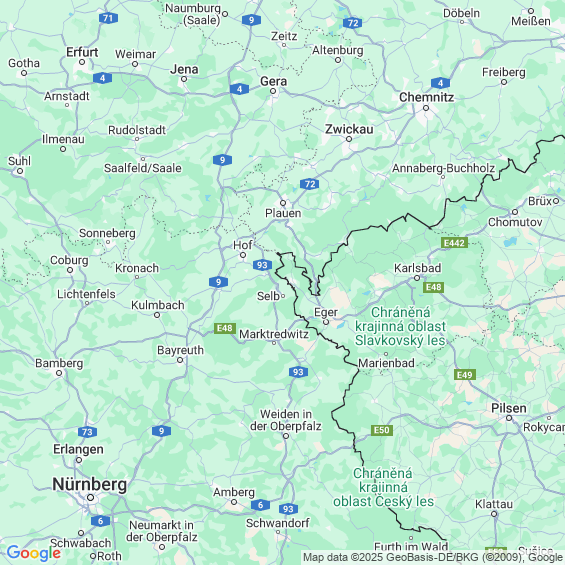
Task: Click the E50 route shield west of Pilsen
Action: click(x=382, y=430)
